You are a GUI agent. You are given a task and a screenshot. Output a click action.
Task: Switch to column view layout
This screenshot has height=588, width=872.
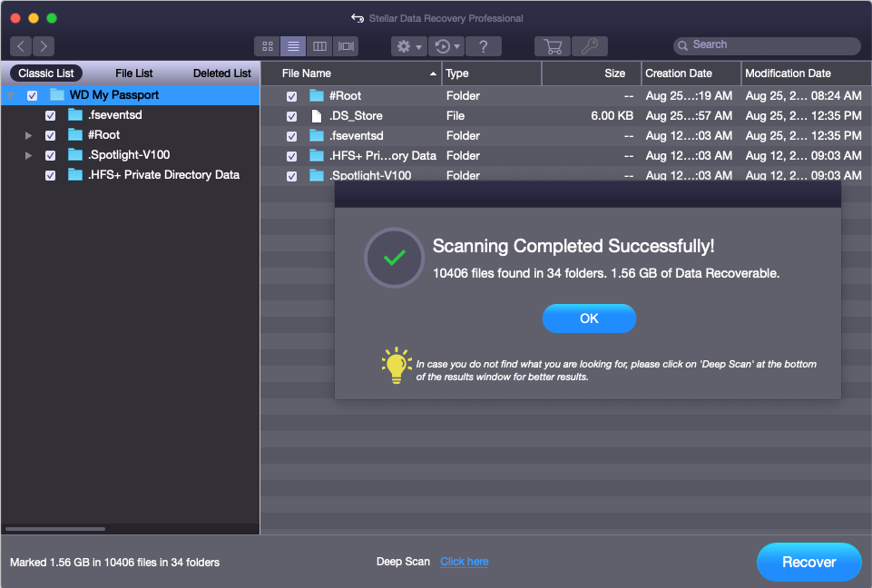coord(319,46)
